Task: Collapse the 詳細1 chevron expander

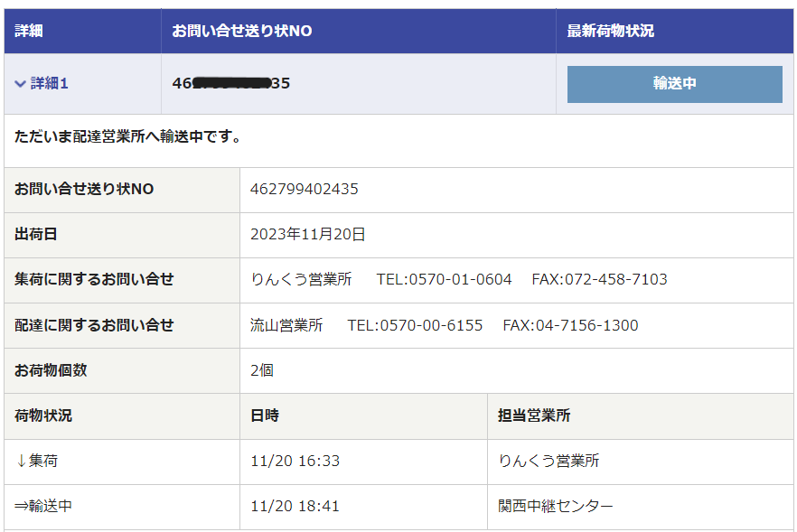Action: click(21, 84)
